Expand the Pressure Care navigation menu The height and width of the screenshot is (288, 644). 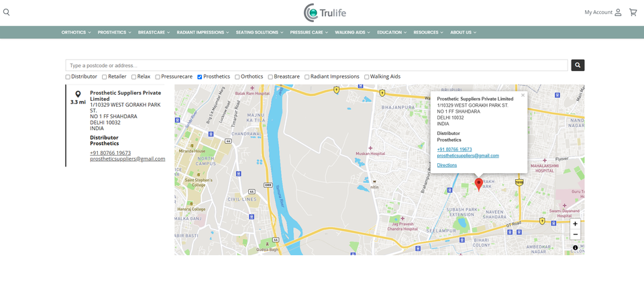(309, 32)
